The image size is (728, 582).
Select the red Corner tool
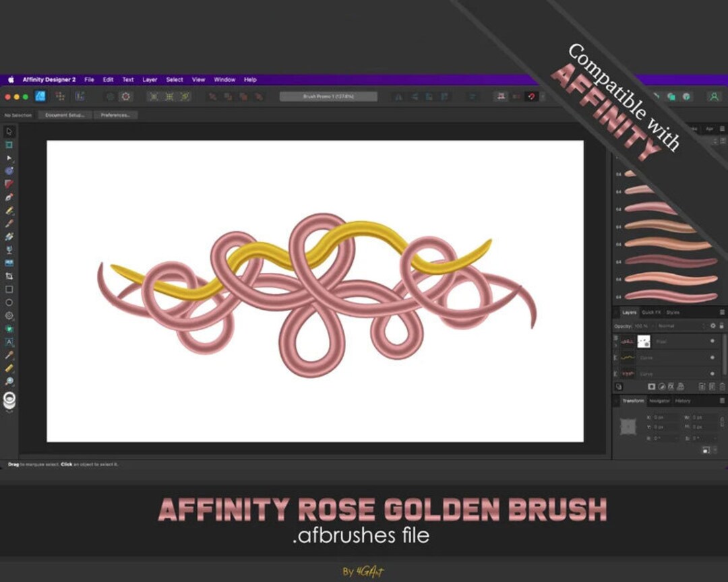pos(9,184)
